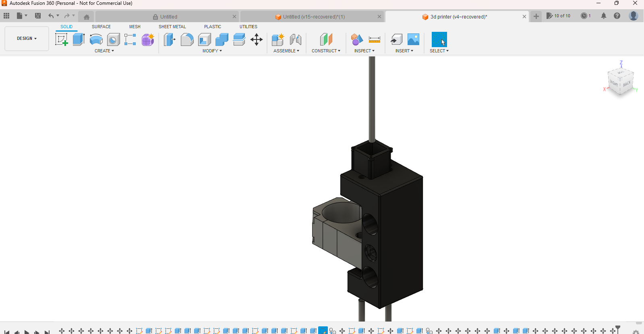644x334 pixels.
Task: Switch to the SHEET METAL tab
Action: click(172, 27)
